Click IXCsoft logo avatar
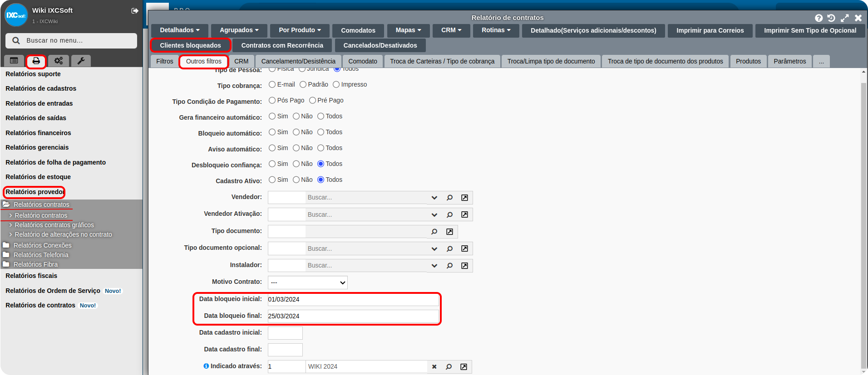Viewport: 868px width, 375px height. pos(16,15)
